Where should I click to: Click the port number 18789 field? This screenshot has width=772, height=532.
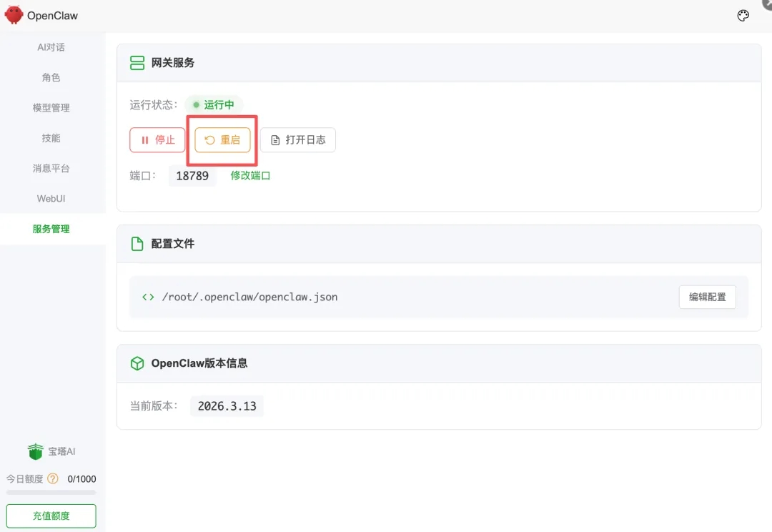[192, 175]
